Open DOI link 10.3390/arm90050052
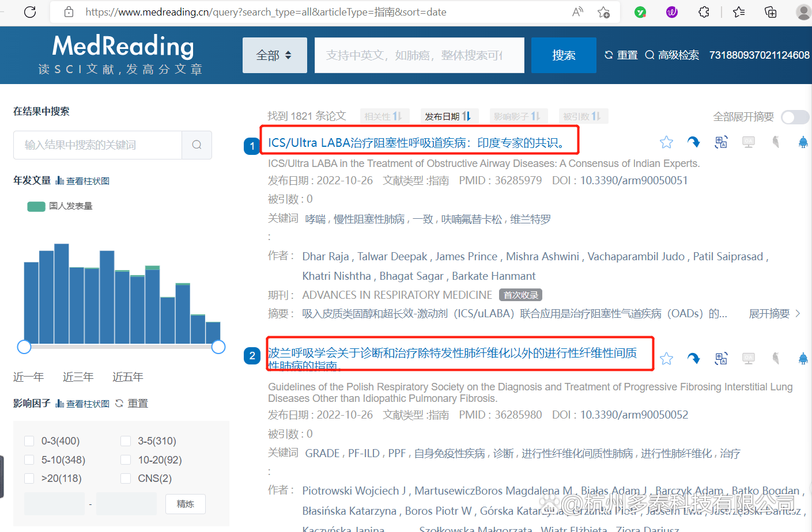This screenshot has height=532, width=812. (634, 415)
